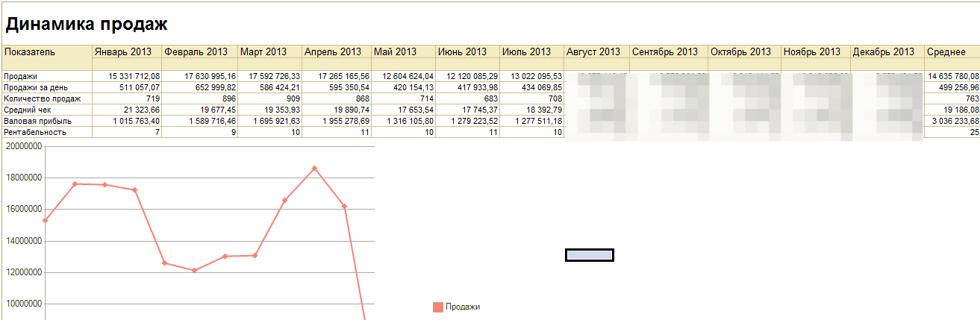Select the 'Май 2013' column header
The image size is (980, 320).
point(403,51)
